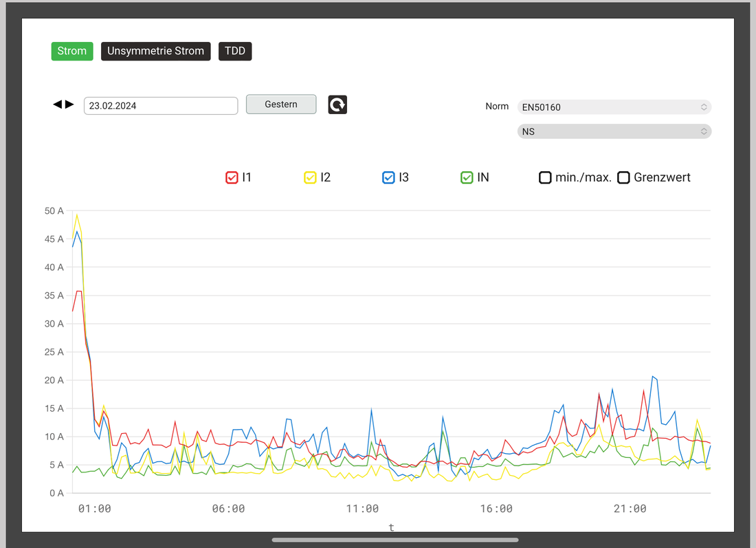Enable the Grenzwert limit checkbox
Screen dimensions: 756x548
[623, 177]
